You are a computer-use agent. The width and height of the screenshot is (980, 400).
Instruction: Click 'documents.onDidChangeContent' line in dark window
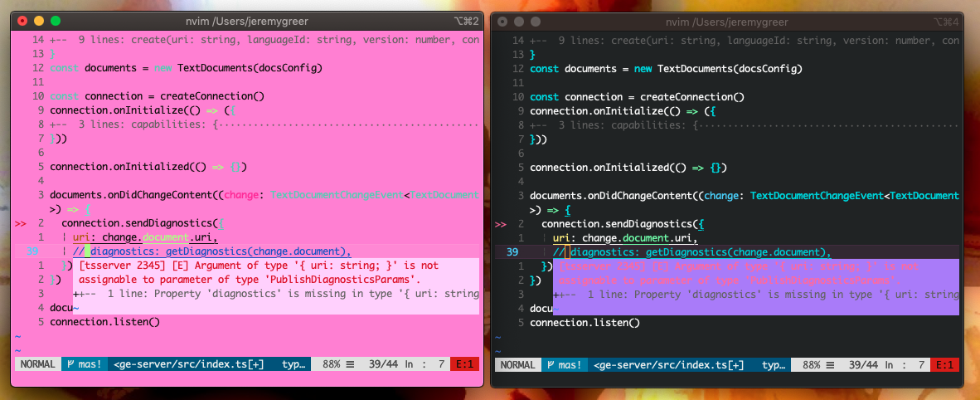pyautogui.click(x=745, y=195)
